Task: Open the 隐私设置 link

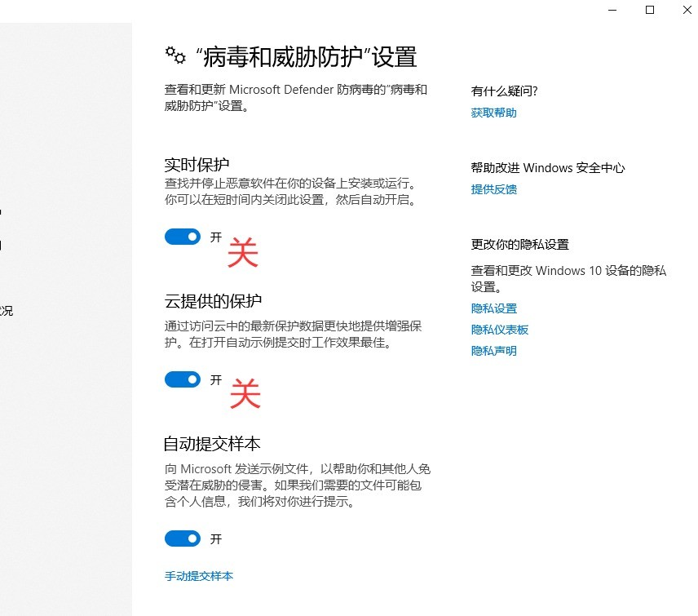Action: 493,308
